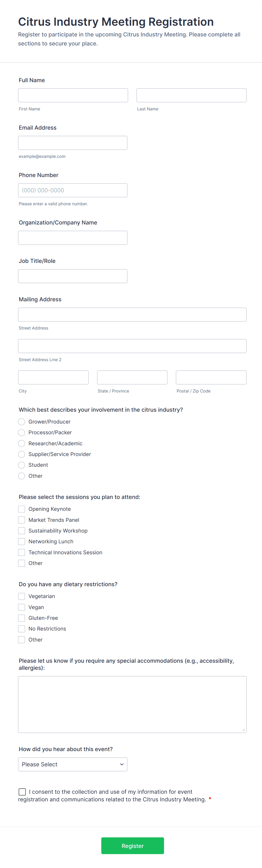Image resolution: width=262 pixels, height=868 pixels.
Task: Open the 'How did you hear' dropdown
Action: pyautogui.click(x=73, y=764)
